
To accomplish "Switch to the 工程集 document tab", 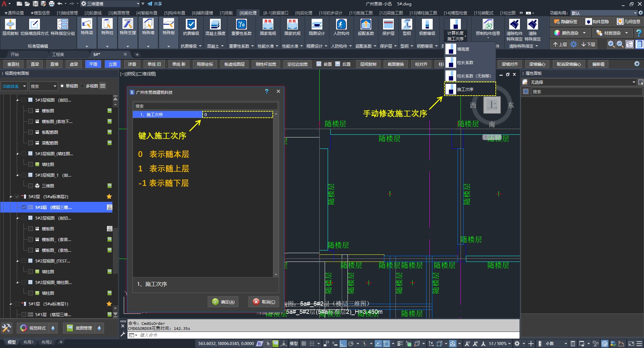I will 58,54.
